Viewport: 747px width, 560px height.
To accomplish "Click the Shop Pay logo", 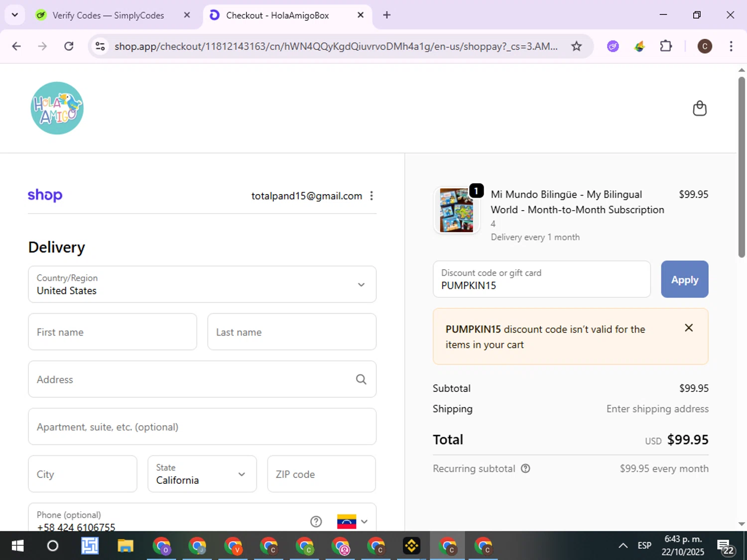I will pyautogui.click(x=45, y=195).
